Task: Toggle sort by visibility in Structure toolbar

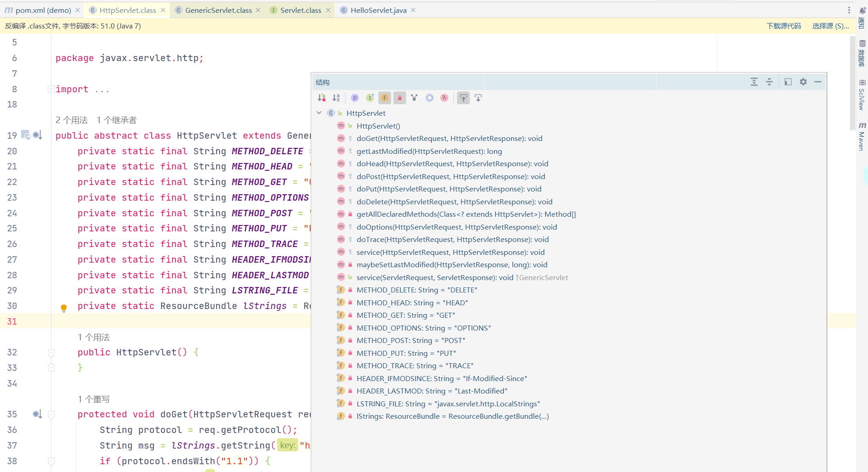Action: click(322, 98)
